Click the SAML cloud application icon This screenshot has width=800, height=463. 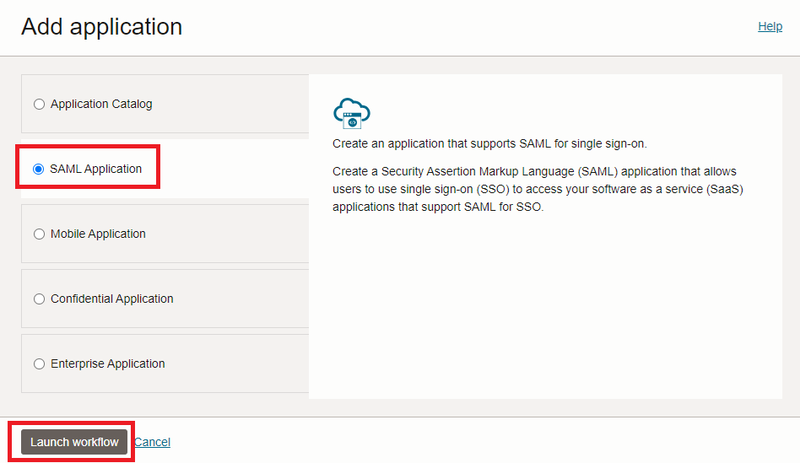tap(352, 112)
